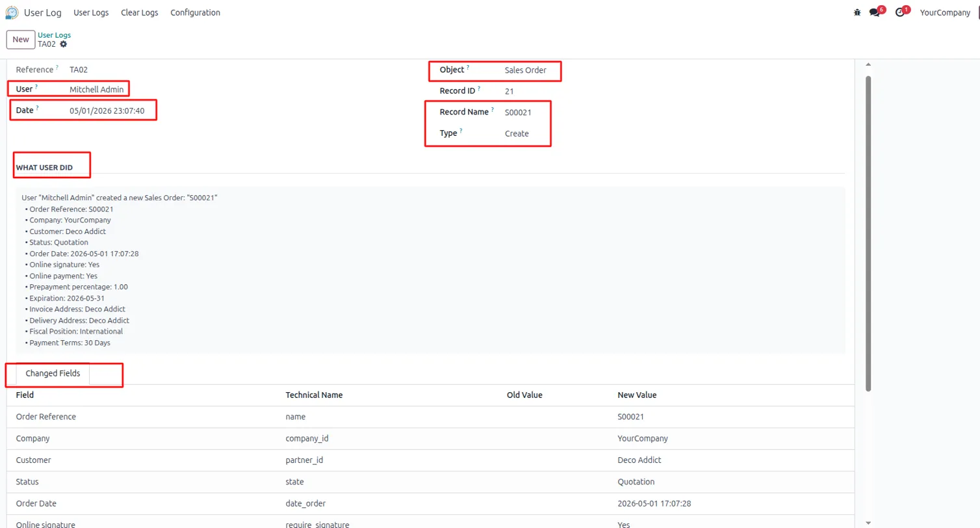
Task: Show help tooltip for Reference field
Action: (57, 67)
